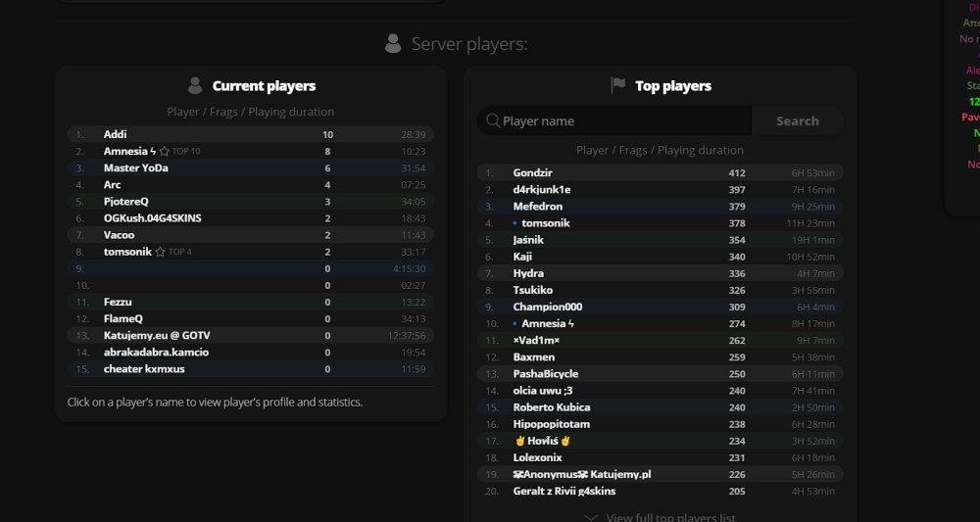
Task: Click the blue online dot beside tomsonik
Action: (514, 223)
